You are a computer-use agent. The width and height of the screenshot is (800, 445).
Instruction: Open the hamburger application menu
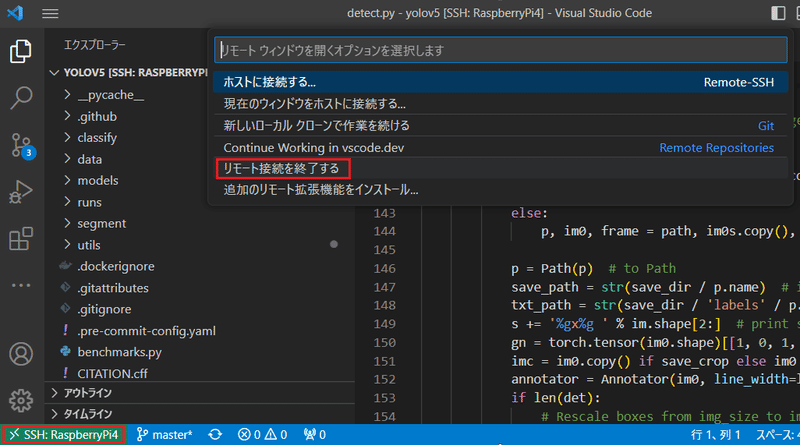click(50, 13)
